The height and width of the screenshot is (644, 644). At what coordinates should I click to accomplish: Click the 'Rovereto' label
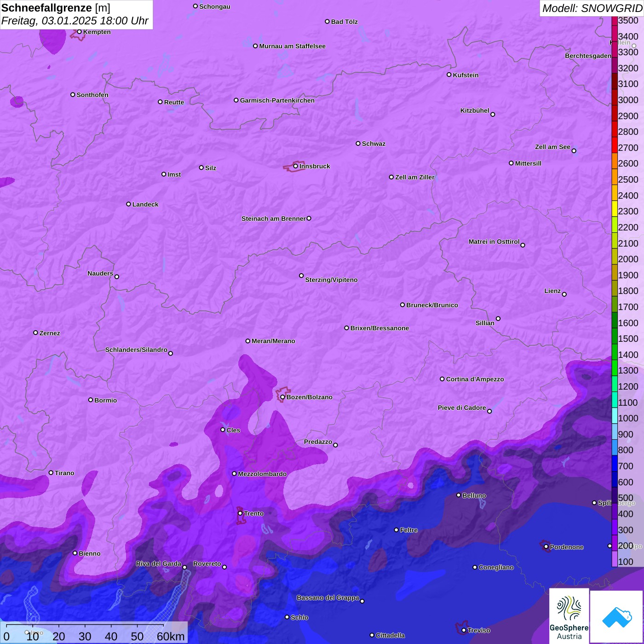pyautogui.click(x=207, y=563)
